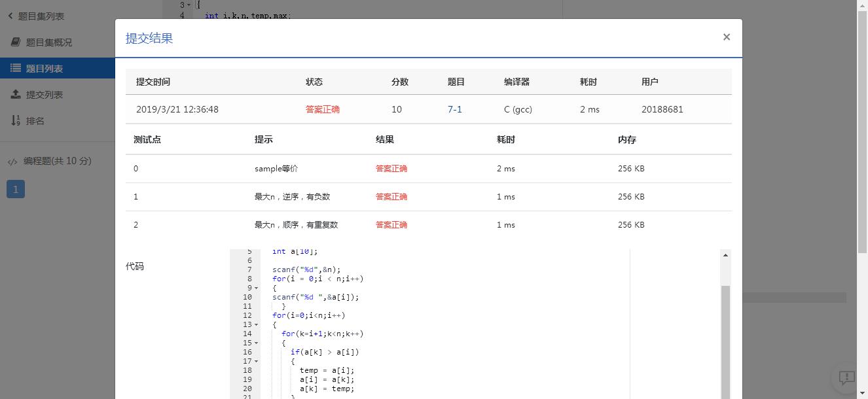
Task: Click code line if(a[k] > a[i])
Action: coord(325,352)
